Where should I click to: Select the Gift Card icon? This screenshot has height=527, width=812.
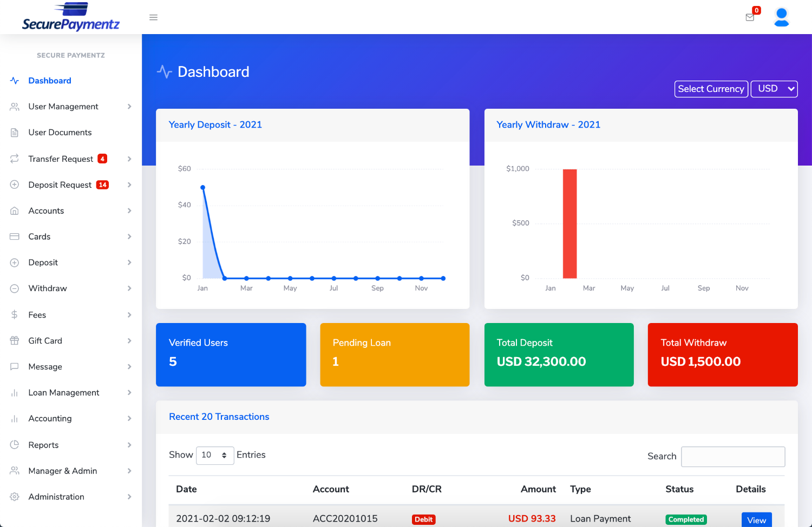14,340
